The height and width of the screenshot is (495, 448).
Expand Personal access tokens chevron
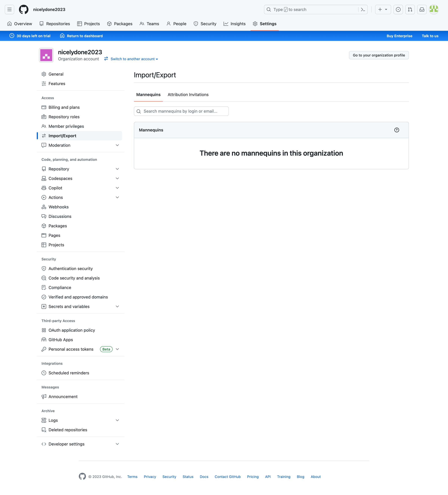click(117, 349)
